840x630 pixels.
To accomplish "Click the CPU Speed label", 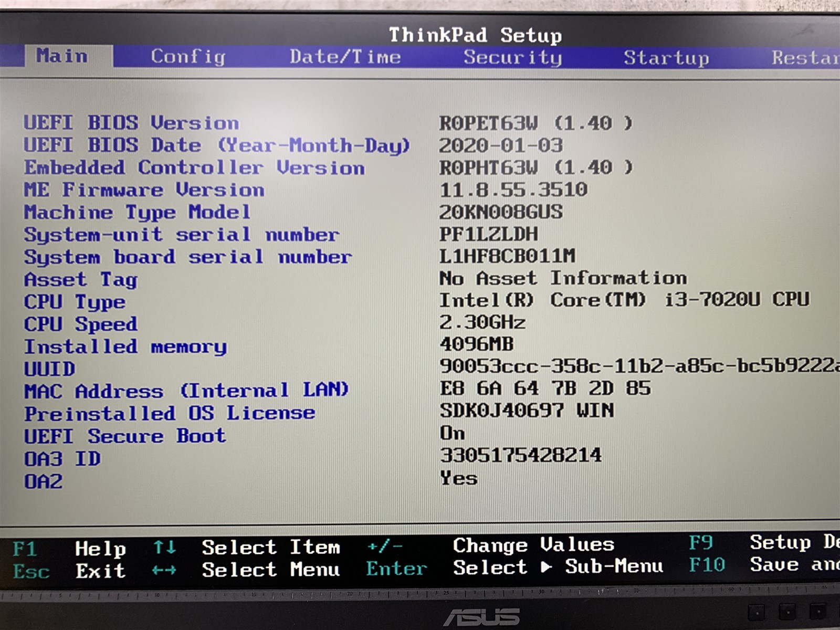I will pyautogui.click(x=81, y=324).
